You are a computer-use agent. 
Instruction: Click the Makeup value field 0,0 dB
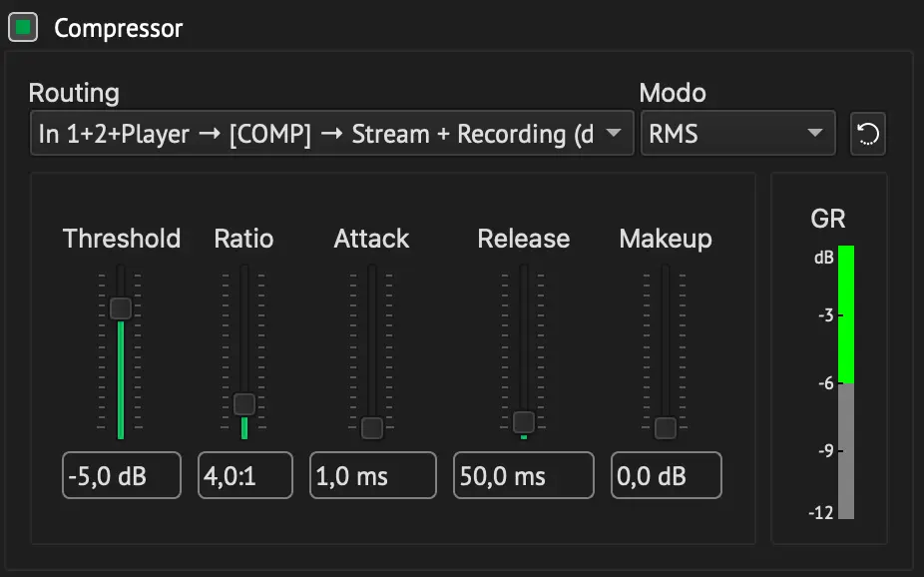point(666,475)
